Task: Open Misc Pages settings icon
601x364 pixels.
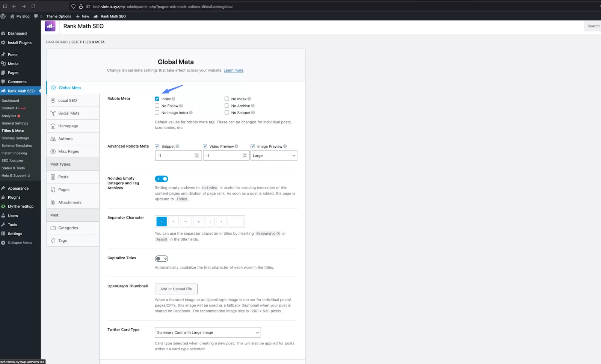Action: [x=53, y=151]
